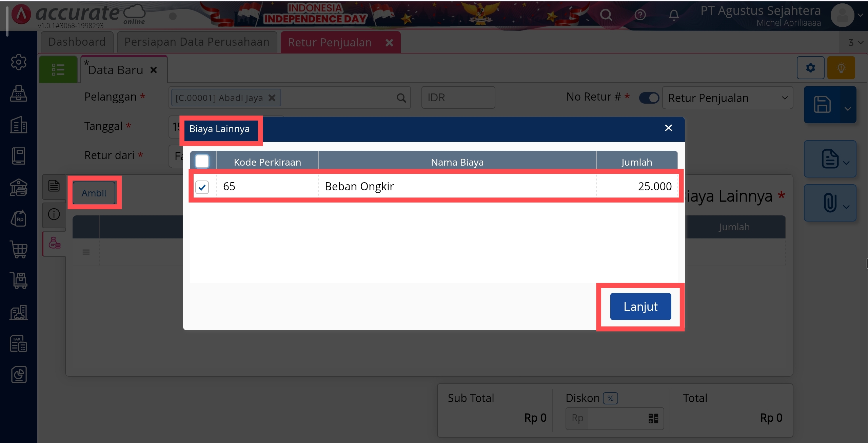Open the TAX sidebar module icon
Image resolution: width=868 pixels, height=443 pixels.
coord(19,343)
